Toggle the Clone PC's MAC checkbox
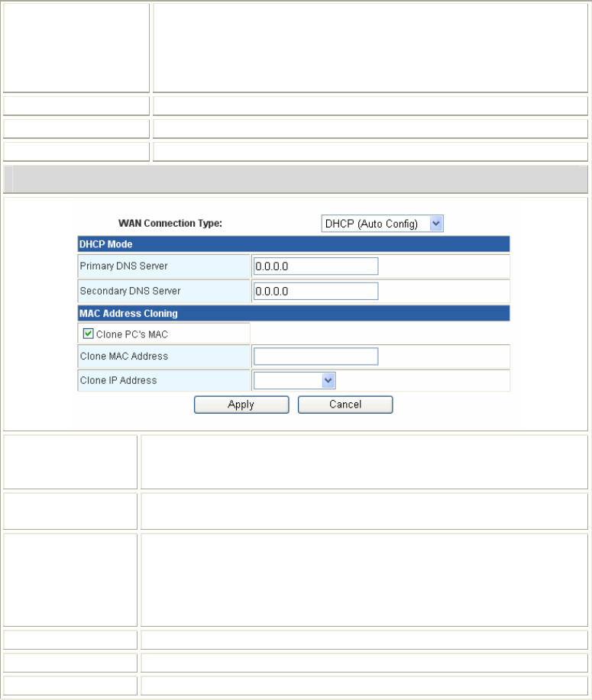This screenshot has height=700, width=592. pos(88,334)
